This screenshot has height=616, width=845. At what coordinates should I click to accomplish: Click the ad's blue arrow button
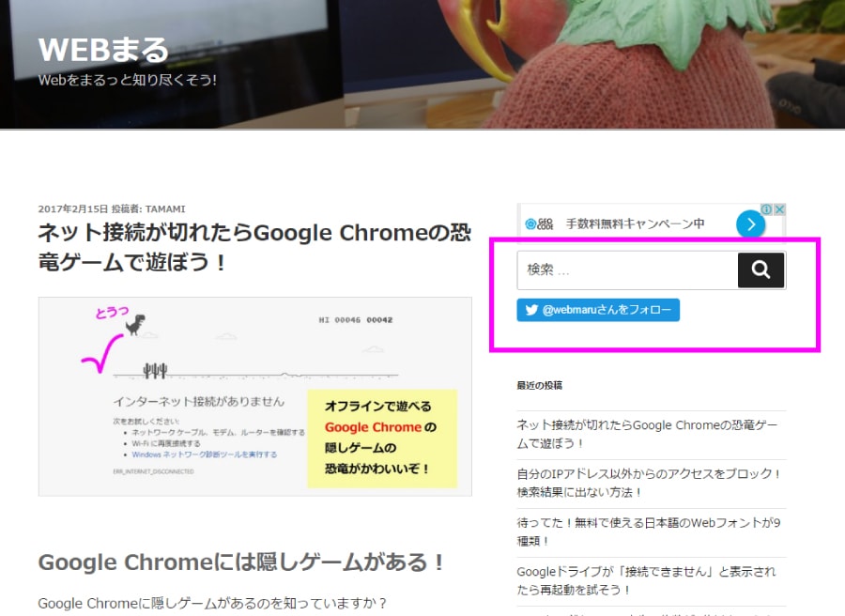point(751,223)
